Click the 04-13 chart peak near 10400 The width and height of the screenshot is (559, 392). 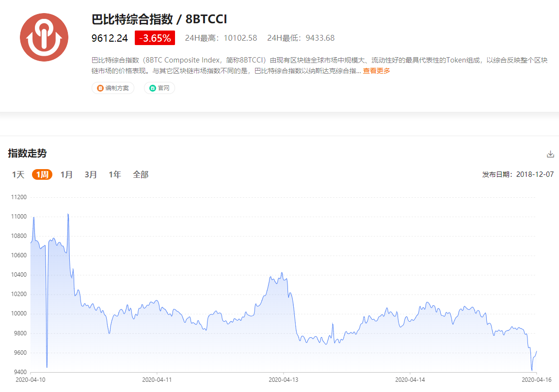click(x=282, y=274)
